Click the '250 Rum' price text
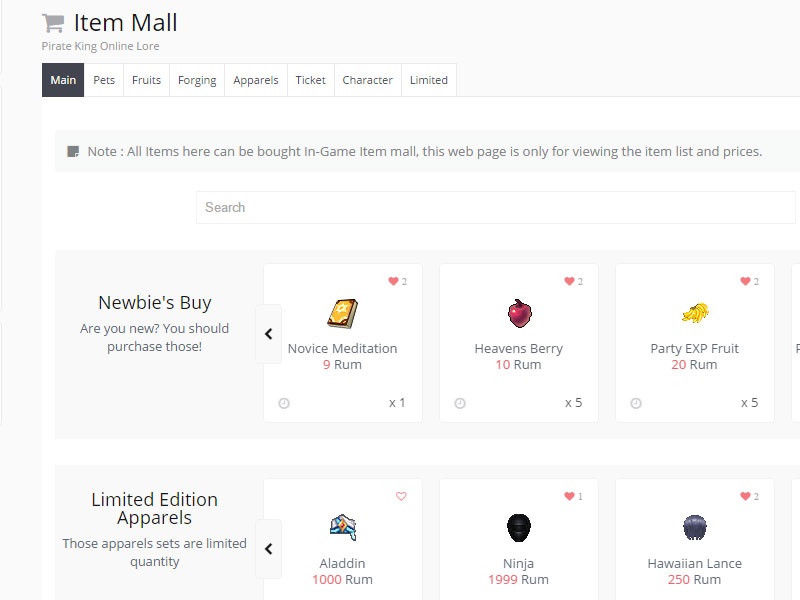 (694, 580)
